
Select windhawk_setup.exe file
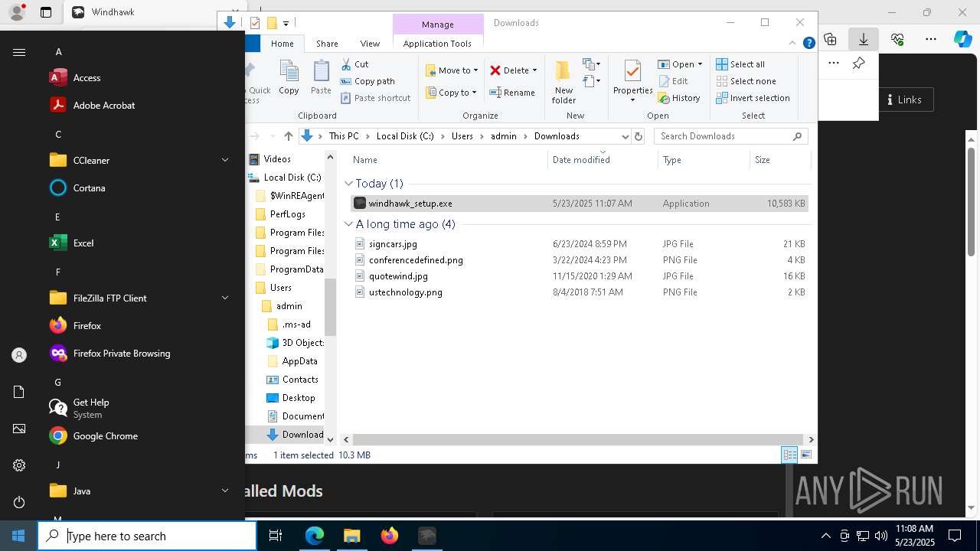tap(579, 204)
